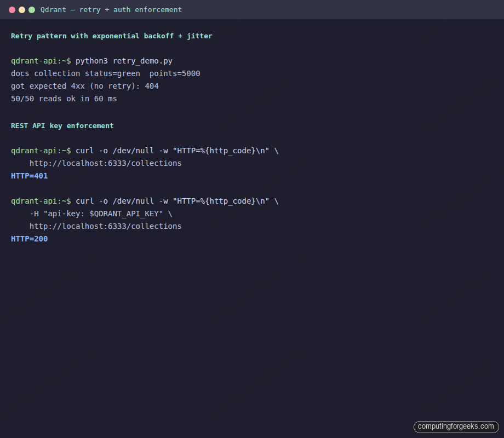Image resolution: width=504 pixels, height=438 pixels.
Task: Click the line '50/50 reads ok in 60 ms'
Action: coord(64,99)
